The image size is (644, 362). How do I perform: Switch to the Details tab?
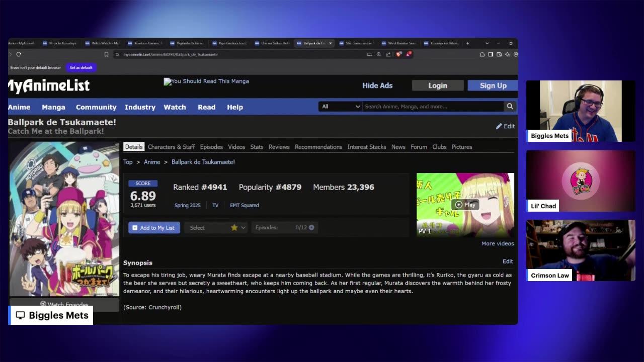[x=134, y=147]
